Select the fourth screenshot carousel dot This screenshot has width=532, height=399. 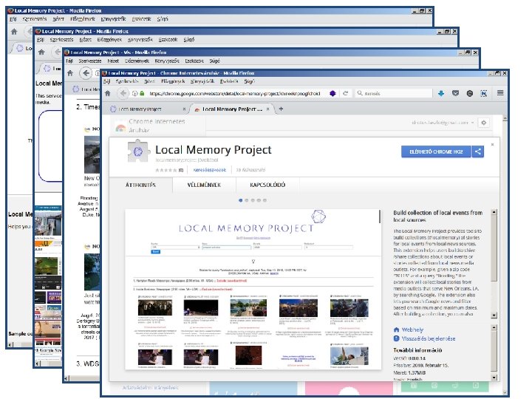259,200
